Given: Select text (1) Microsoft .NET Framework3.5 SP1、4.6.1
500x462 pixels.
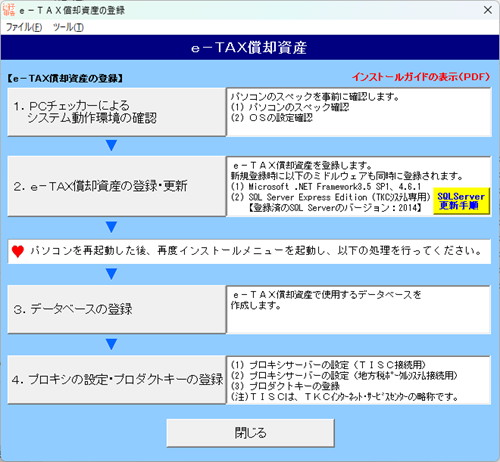Looking at the screenshot, I should click(x=326, y=186).
